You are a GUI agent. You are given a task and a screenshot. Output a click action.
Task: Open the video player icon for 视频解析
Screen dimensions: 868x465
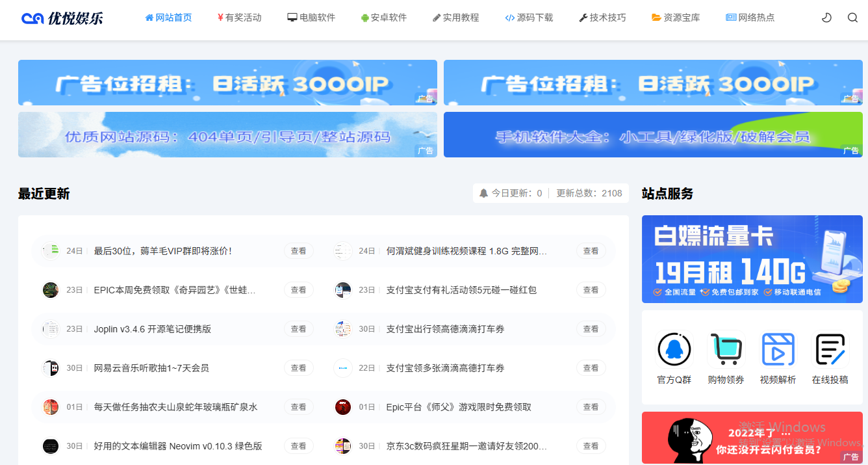tap(778, 349)
